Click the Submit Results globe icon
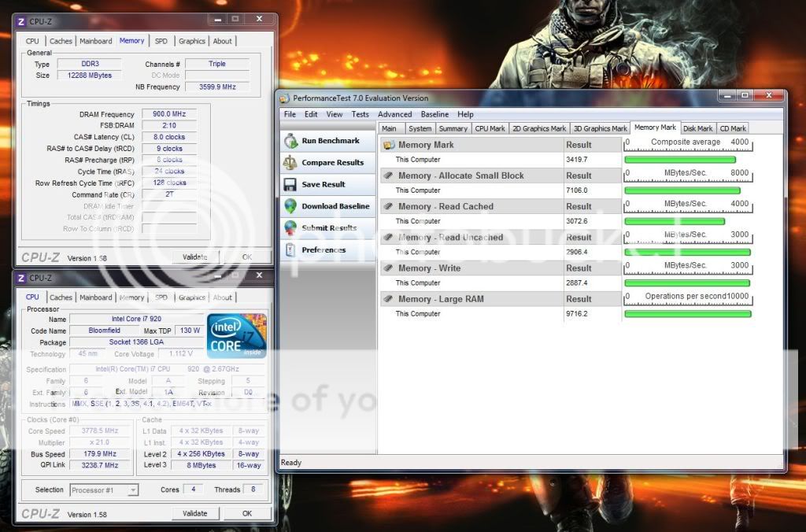This screenshot has width=806, height=532. pos(290,227)
